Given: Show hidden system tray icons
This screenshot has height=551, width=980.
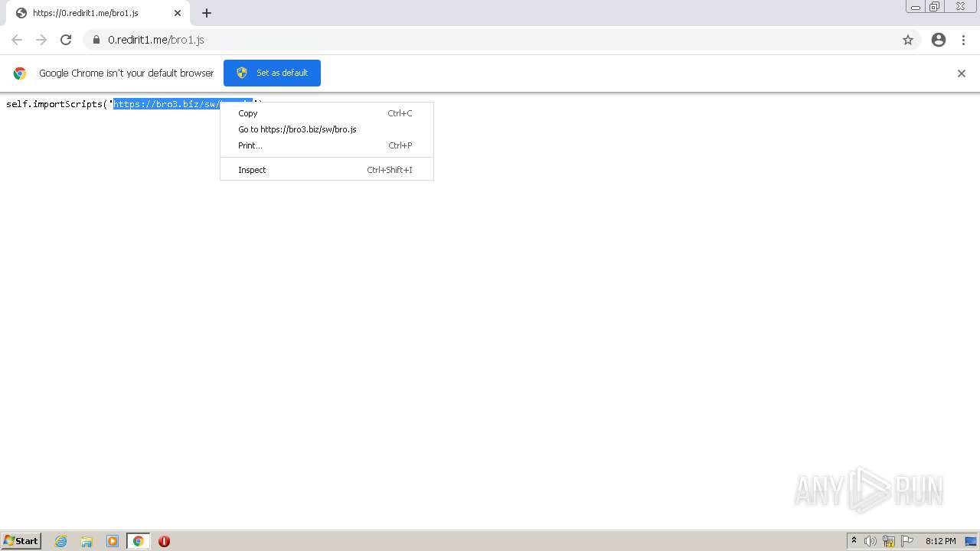Looking at the screenshot, I should 854,541.
